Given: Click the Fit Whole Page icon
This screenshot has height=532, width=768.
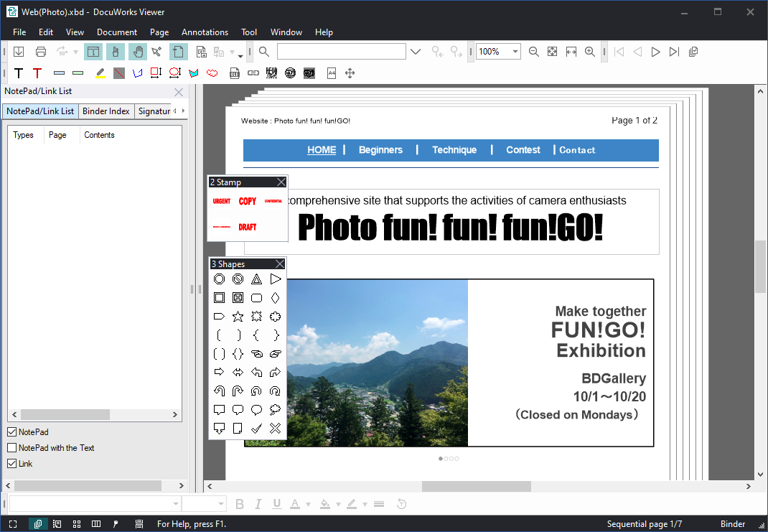Looking at the screenshot, I should (552, 52).
